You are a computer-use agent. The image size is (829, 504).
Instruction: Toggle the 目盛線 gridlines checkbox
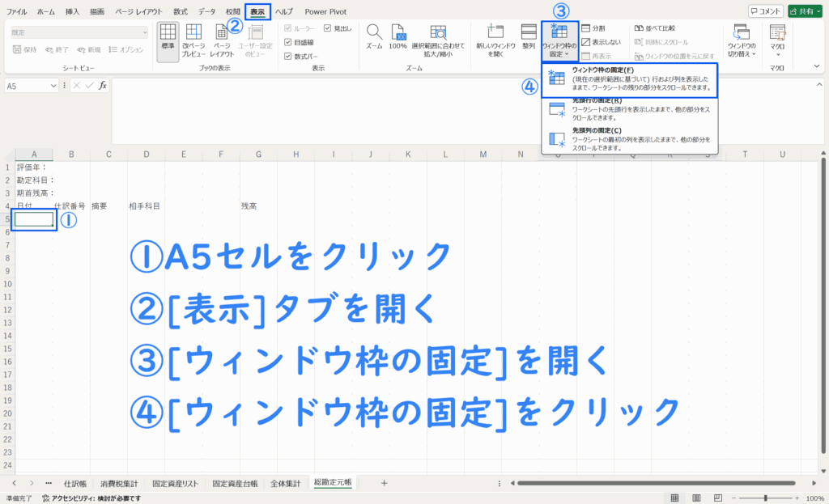pyautogui.click(x=300, y=42)
